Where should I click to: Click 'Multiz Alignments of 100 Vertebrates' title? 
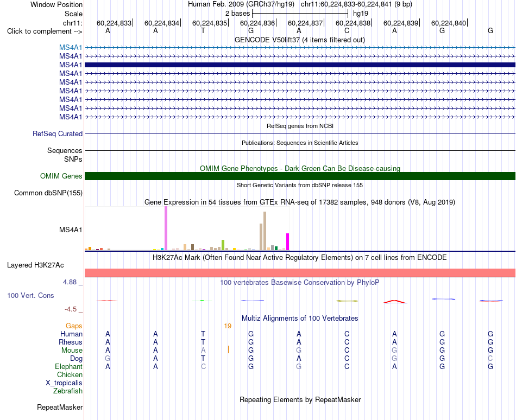pos(300,318)
